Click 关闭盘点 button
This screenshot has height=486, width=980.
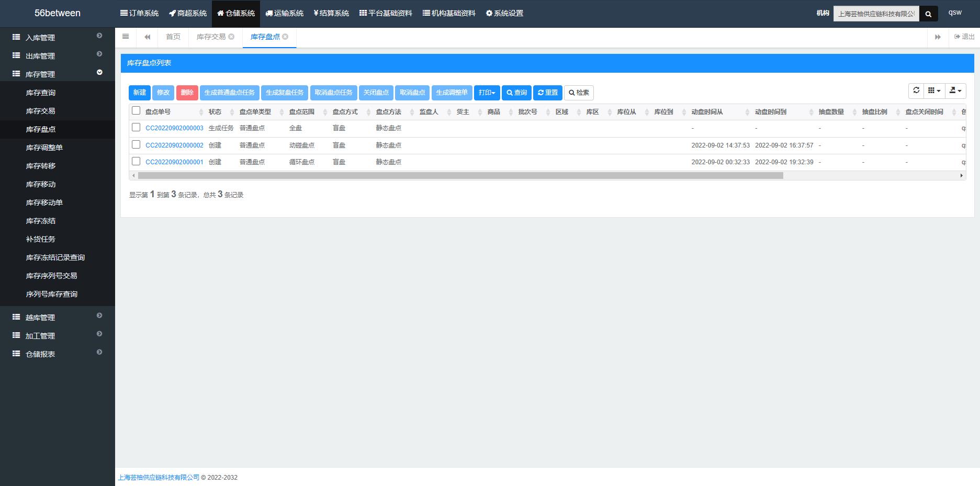pos(376,93)
